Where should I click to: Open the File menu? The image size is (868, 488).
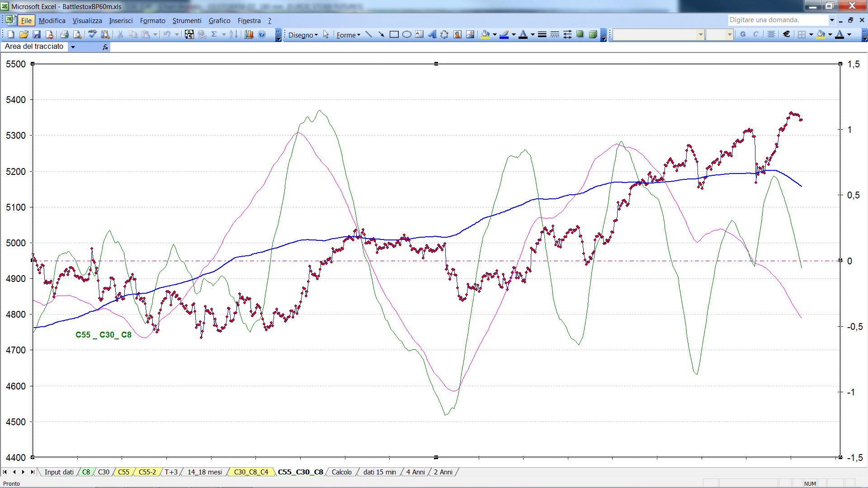pyautogui.click(x=27, y=21)
